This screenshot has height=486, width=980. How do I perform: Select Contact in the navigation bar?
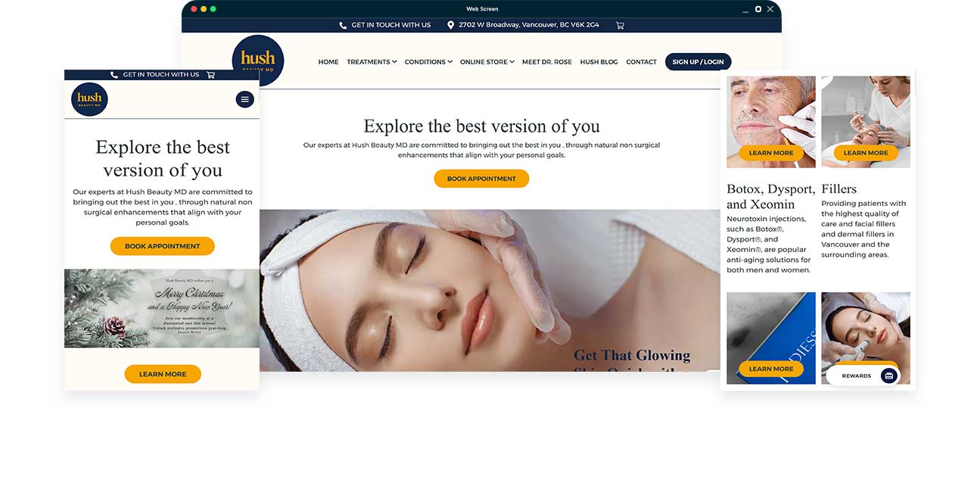[641, 62]
